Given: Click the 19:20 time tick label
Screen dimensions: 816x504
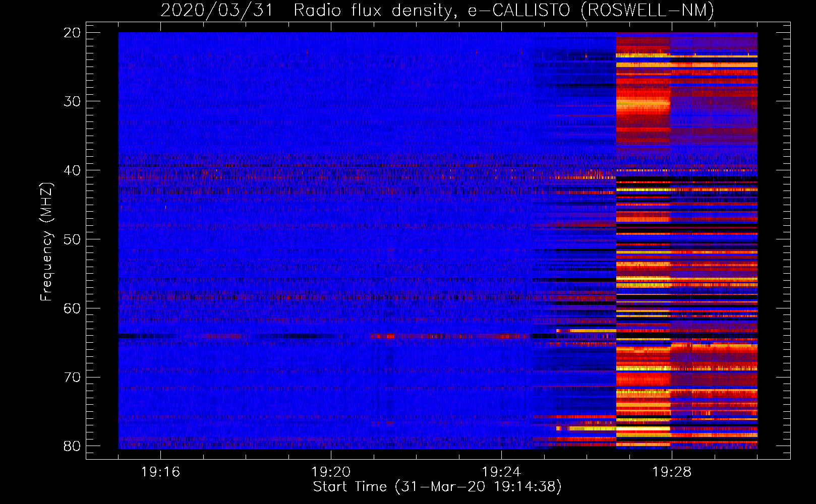Looking at the screenshot, I should click(x=331, y=472).
